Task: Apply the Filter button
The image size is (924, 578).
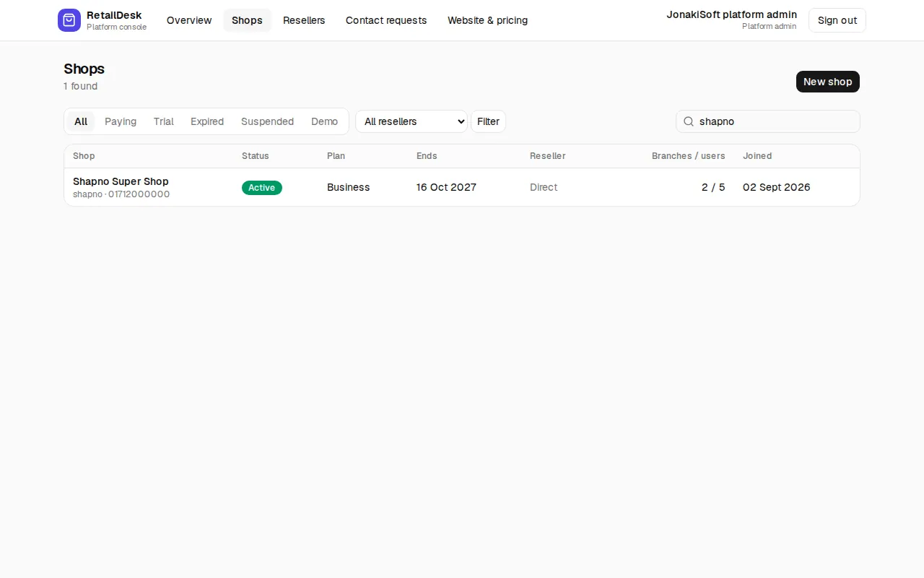Action: tap(488, 121)
